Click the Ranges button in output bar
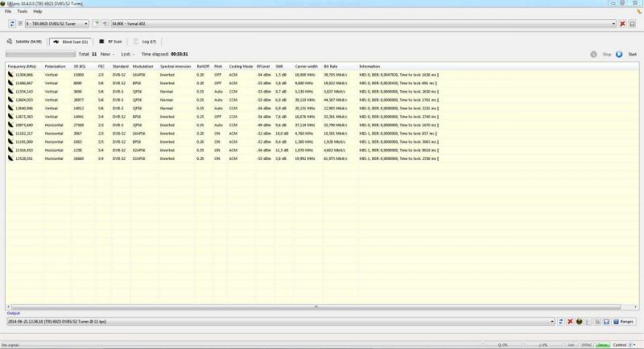Screen dimensions: 644x349 624,321
